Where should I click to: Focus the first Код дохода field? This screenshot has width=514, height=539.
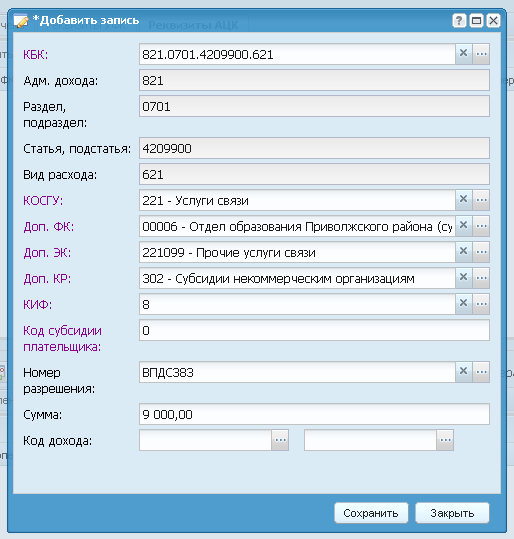click(x=205, y=440)
